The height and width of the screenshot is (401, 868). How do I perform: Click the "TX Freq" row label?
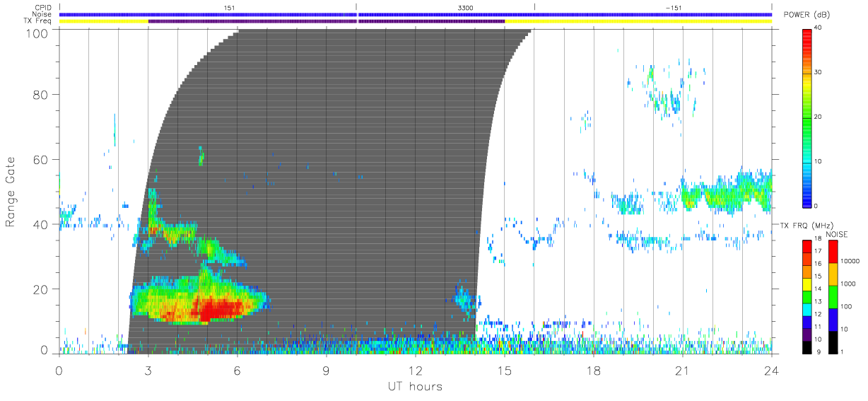37,21
